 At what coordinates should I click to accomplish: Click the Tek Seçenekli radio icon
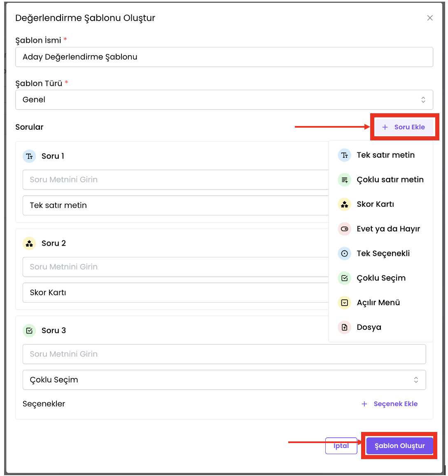(344, 254)
